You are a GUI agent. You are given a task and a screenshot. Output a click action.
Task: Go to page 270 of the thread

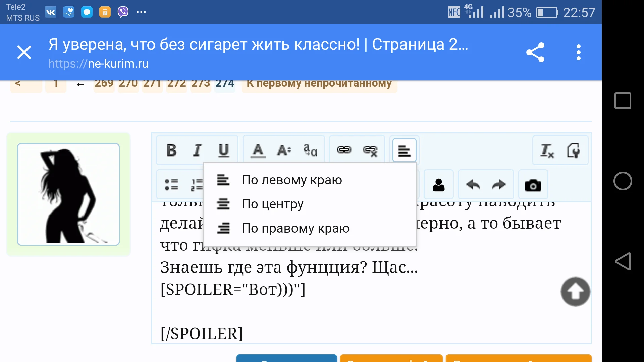(128, 84)
